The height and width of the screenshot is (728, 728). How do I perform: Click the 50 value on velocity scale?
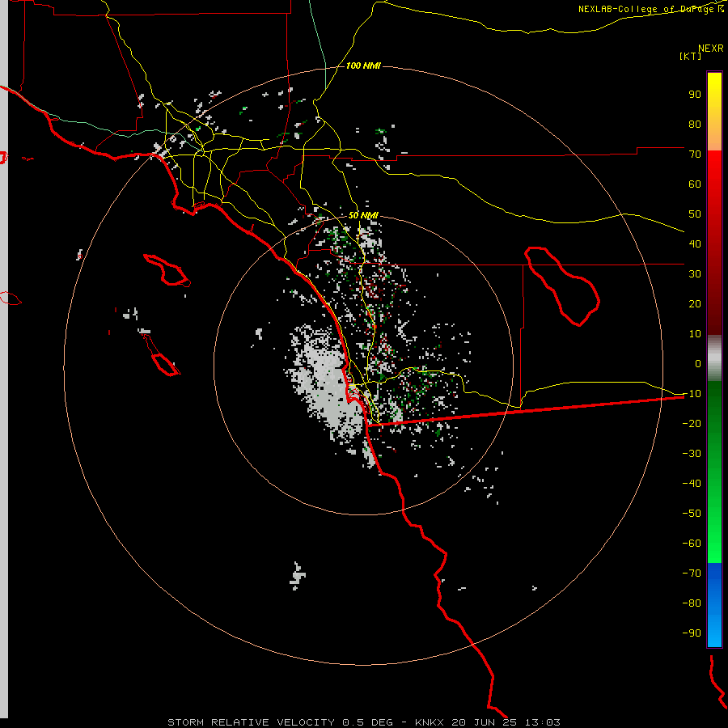tap(695, 214)
